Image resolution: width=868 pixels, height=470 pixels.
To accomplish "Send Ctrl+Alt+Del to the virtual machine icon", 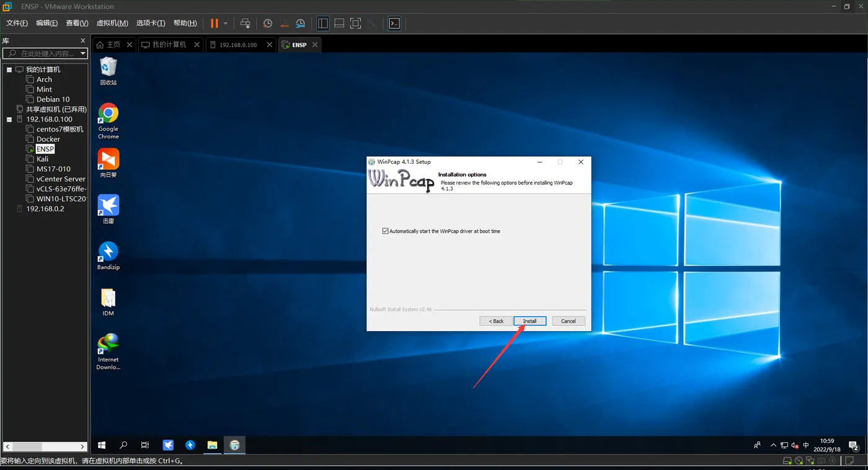I will coord(246,23).
